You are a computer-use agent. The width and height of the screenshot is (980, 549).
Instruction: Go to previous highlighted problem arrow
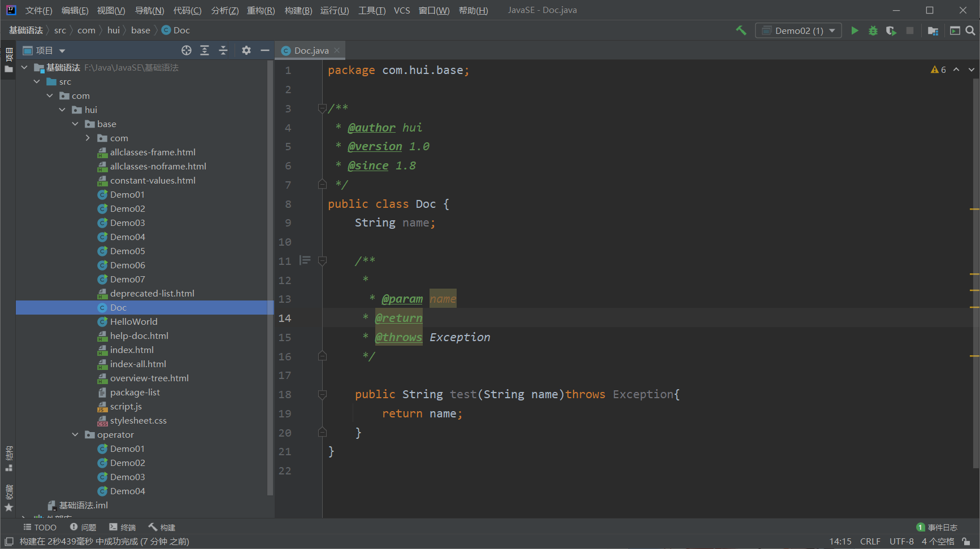[956, 69]
